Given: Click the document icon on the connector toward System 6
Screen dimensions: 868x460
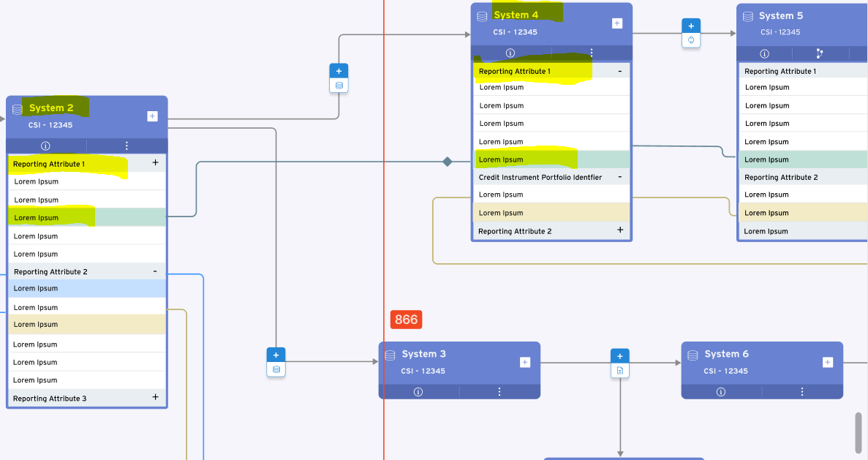Looking at the screenshot, I should 620,370.
